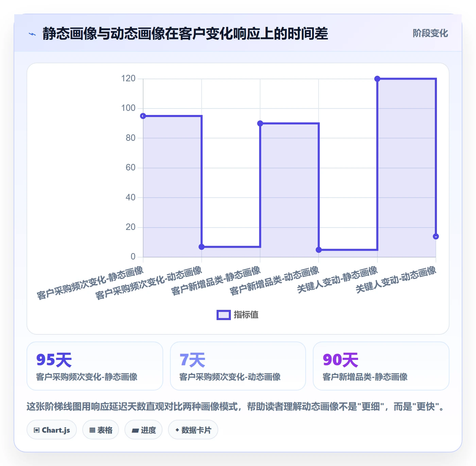This screenshot has width=476, height=466.
Task: Click the final chart data point near 14
Action: tap(436, 236)
